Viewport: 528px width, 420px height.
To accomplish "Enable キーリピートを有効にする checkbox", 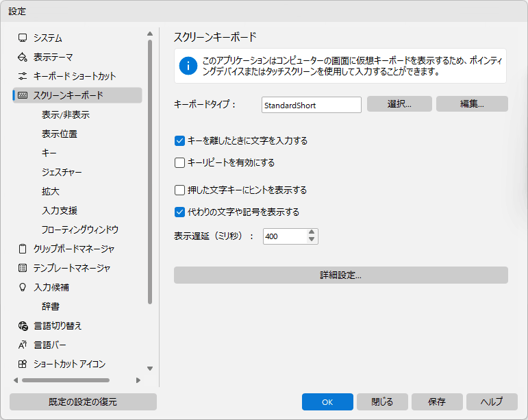I will (x=179, y=162).
